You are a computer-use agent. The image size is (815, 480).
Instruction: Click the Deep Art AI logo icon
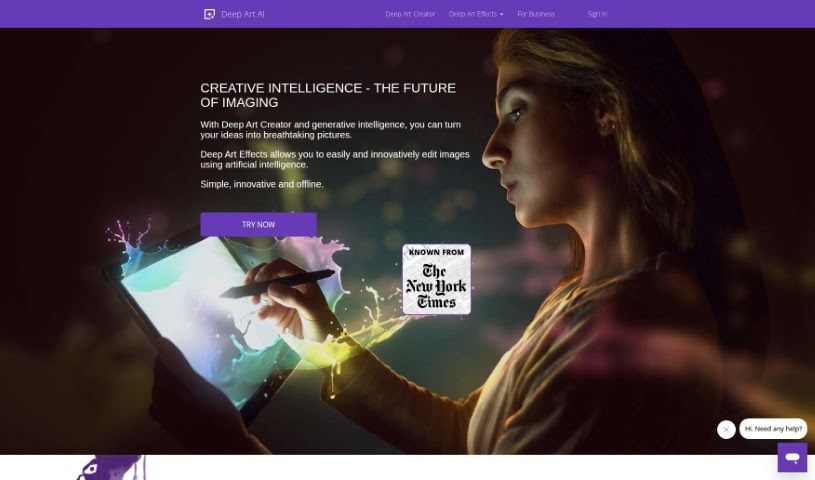pyautogui.click(x=209, y=14)
